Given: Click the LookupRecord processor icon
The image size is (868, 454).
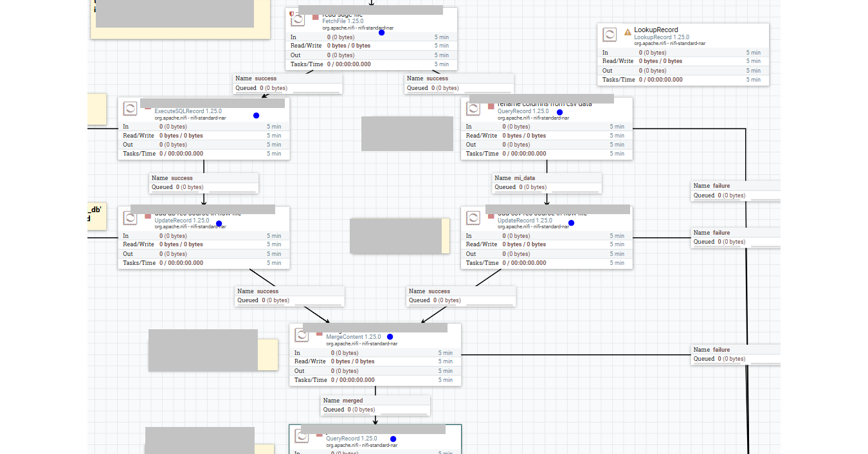Looking at the screenshot, I should 609,34.
